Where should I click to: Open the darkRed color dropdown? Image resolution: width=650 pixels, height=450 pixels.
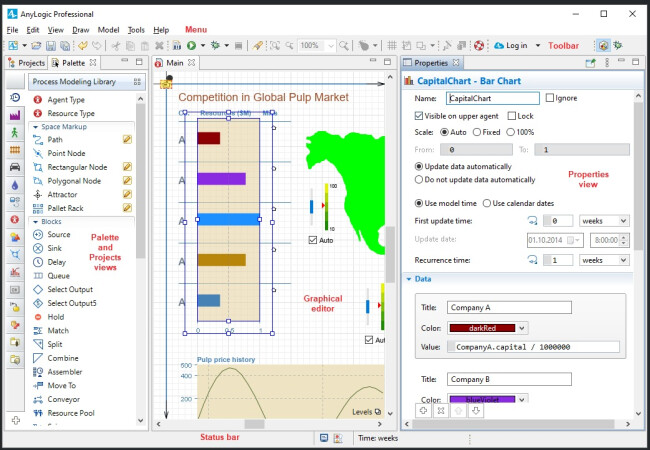tap(522, 328)
